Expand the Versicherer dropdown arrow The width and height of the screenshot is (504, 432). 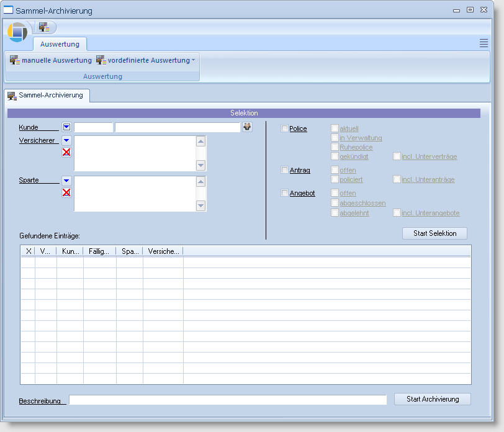[66, 141]
